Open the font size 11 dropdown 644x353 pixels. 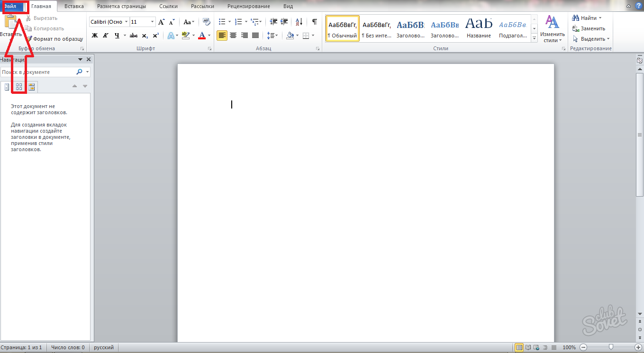click(153, 22)
